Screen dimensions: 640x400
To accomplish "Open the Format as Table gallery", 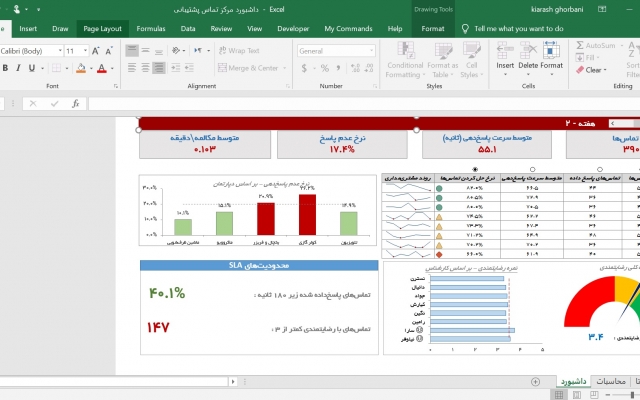I will click(442, 60).
